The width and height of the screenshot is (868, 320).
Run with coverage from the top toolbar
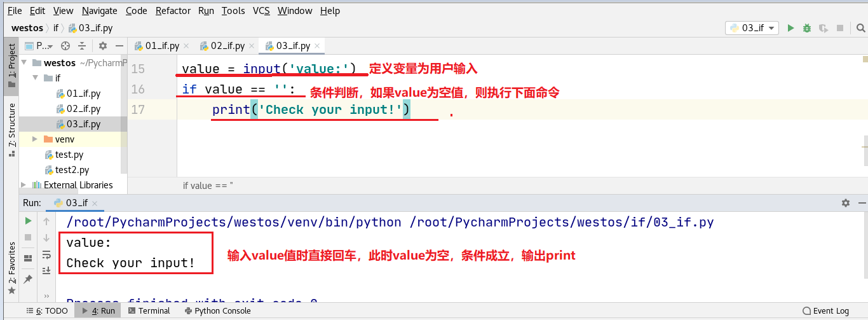click(824, 28)
